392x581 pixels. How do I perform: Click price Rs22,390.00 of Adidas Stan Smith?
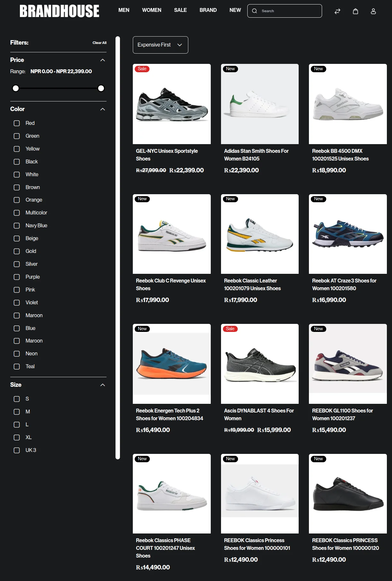[x=241, y=170]
